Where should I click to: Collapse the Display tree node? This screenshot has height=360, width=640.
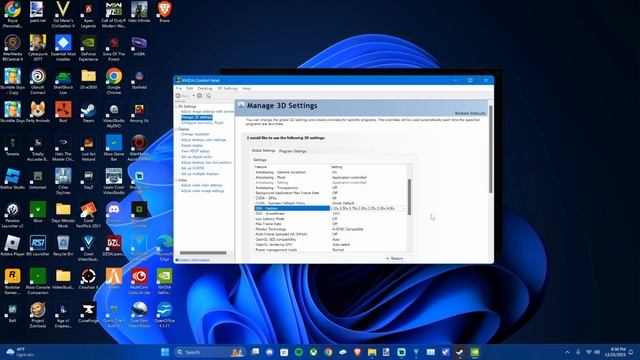pos(177,129)
